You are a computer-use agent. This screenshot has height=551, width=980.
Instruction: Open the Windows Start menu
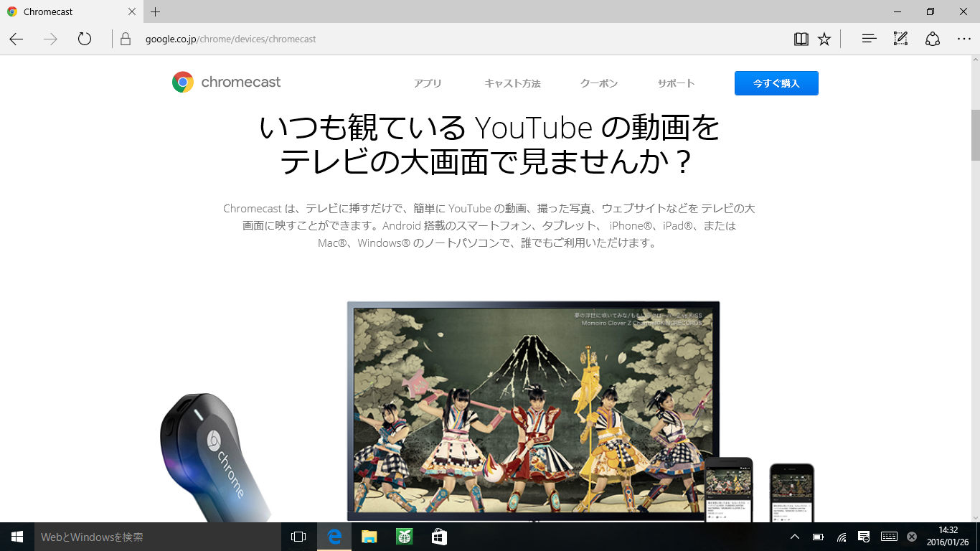pos(17,537)
